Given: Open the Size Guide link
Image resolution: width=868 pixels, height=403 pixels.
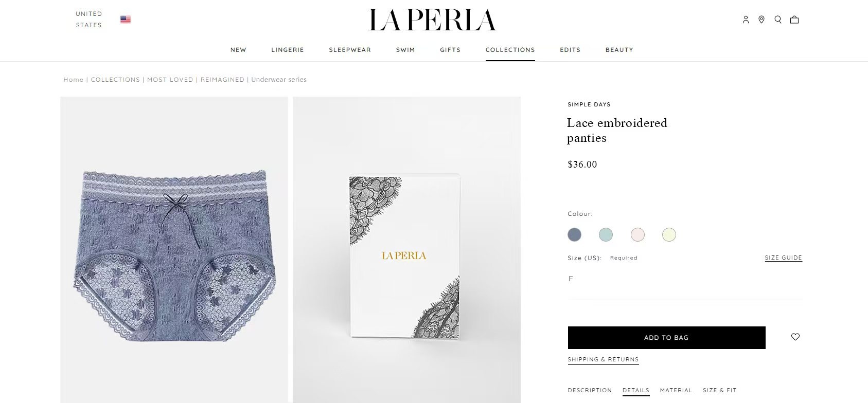Looking at the screenshot, I should [783, 258].
